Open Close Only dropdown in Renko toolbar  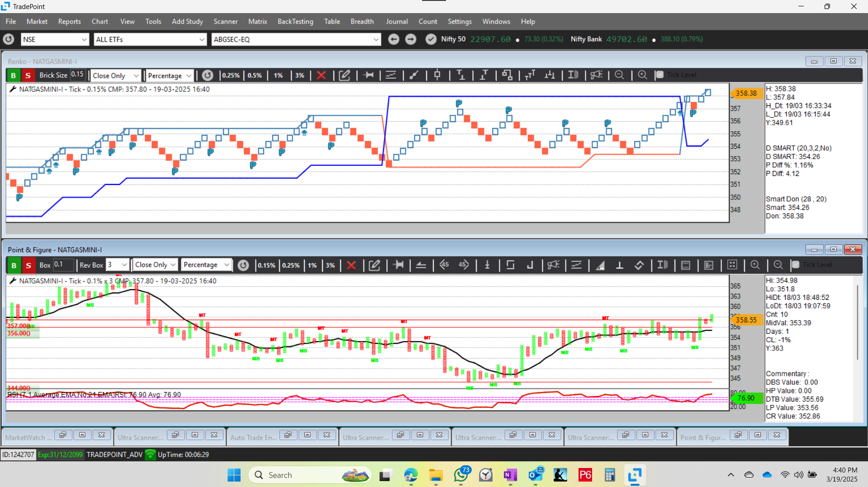click(x=116, y=76)
